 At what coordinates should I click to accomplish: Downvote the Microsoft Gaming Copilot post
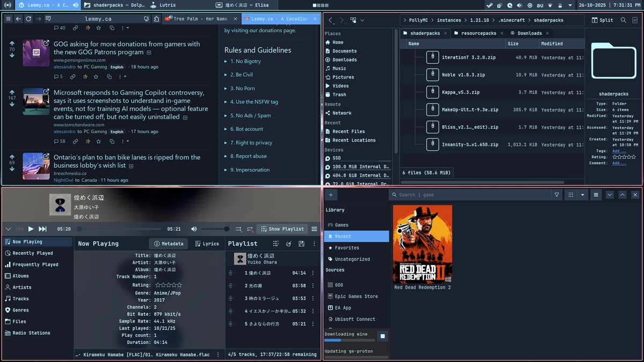point(12,105)
